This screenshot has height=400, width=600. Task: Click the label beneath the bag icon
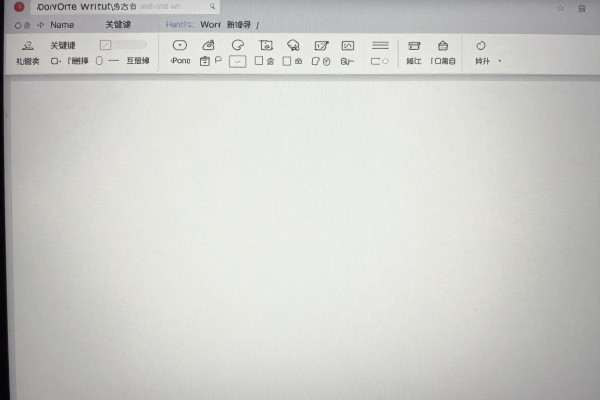coord(443,61)
